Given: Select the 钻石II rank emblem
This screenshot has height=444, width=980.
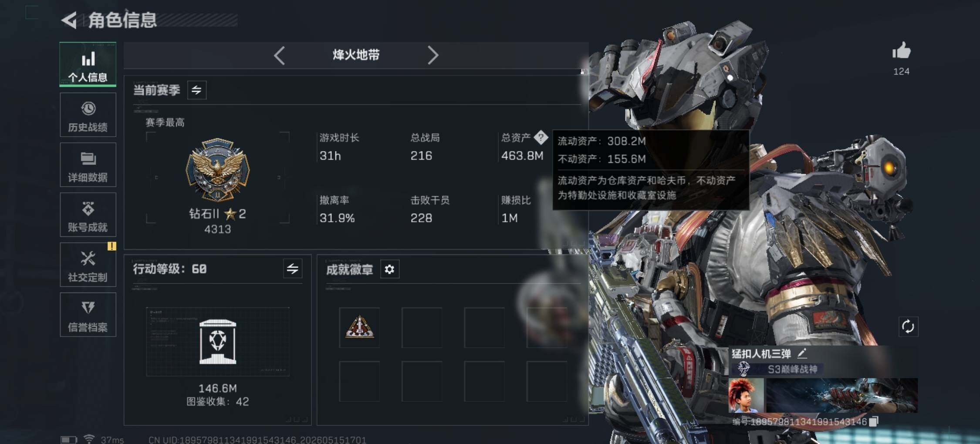Looking at the screenshot, I should pos(217,170).
